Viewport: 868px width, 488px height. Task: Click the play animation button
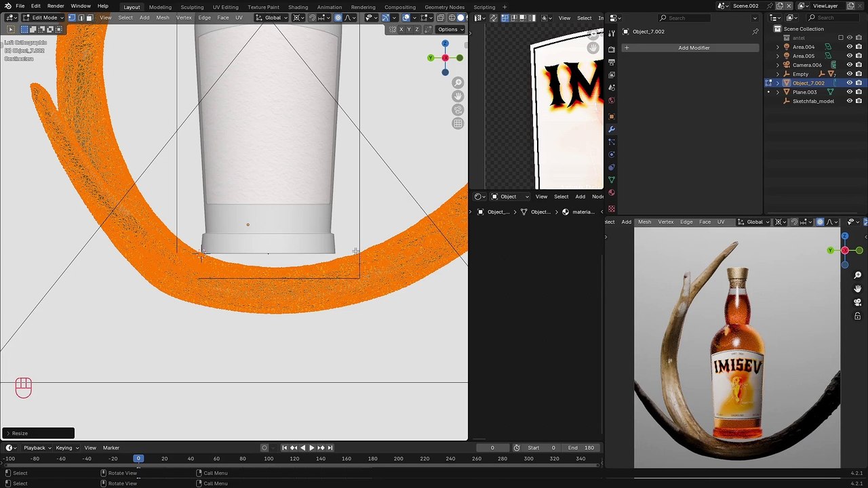(x=311, y=447)
